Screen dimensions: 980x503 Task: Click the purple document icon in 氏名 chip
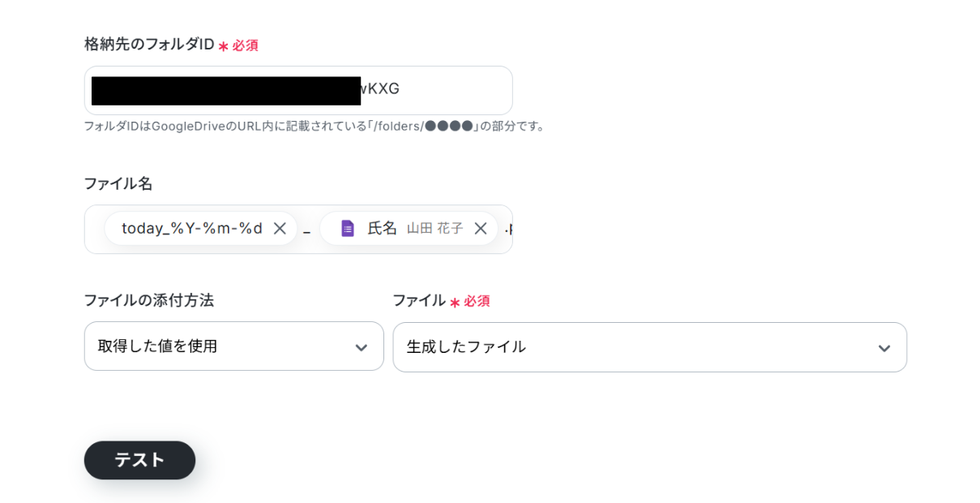(x=348, y=229)
